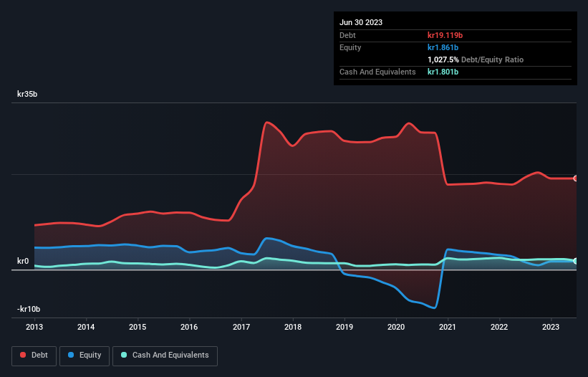Click the 2016 x-axis label
The height and width of the screenshot is (377, 588).
click(x=189, y=327)
